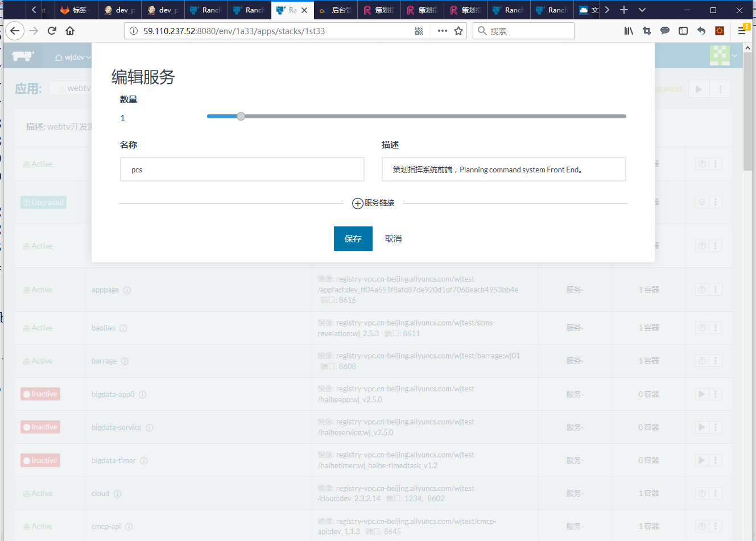Click the green user avatar
Image resolution: width=756 pixels, height=541 pixels.
tap(720, 55)
